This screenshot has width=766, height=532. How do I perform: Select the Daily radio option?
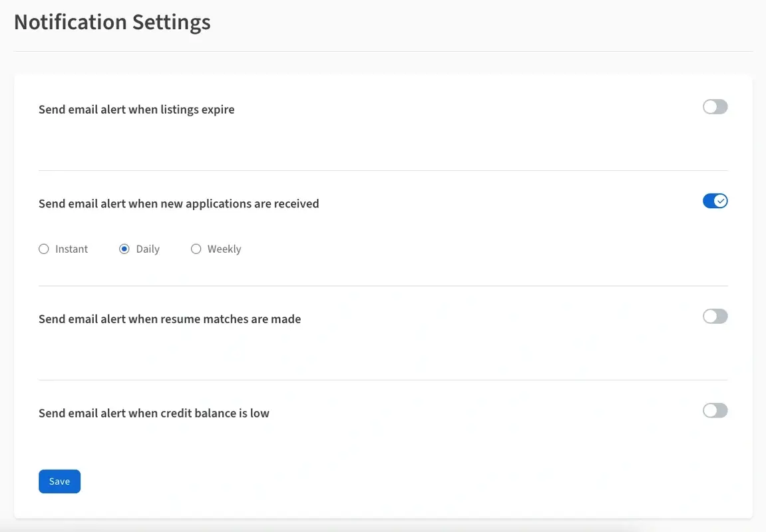click(124, 249)
